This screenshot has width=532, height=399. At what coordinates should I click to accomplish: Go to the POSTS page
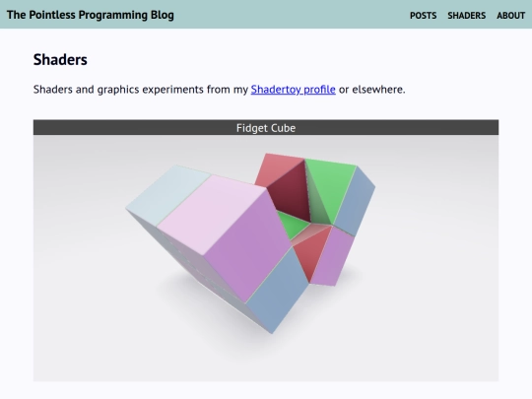tap(423, 16)
